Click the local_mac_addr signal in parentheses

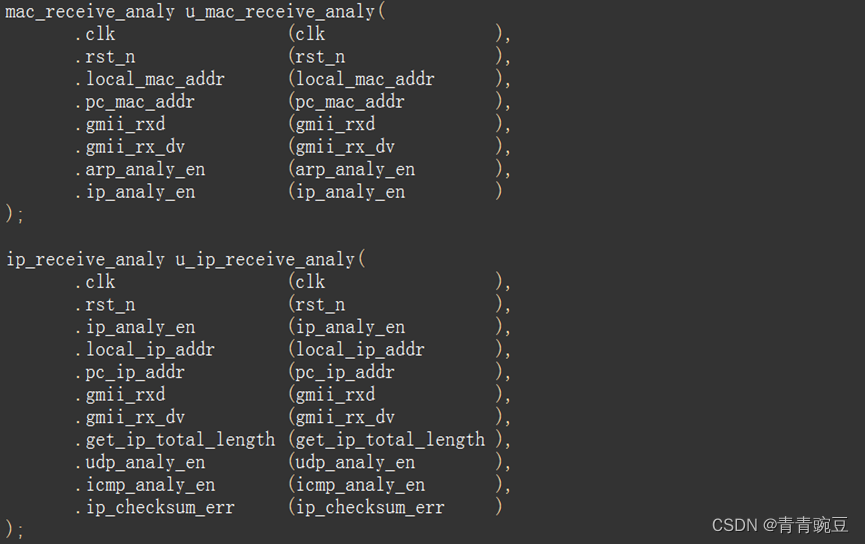(365, 79)
